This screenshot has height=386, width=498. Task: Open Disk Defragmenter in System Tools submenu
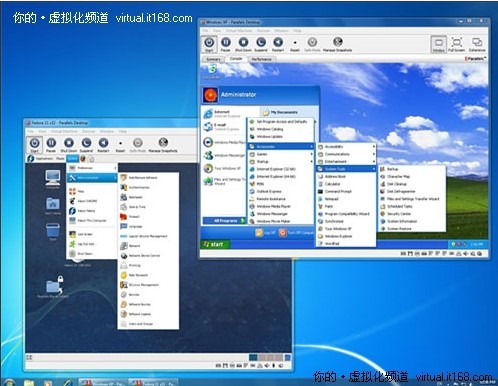[412, 192]
